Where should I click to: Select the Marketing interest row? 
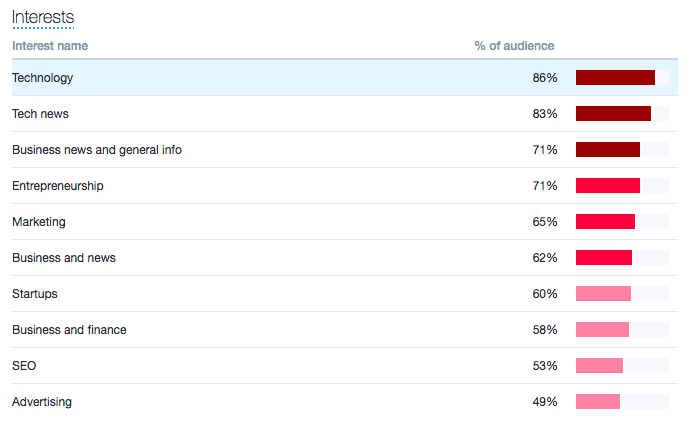click(x=345, y=222)
